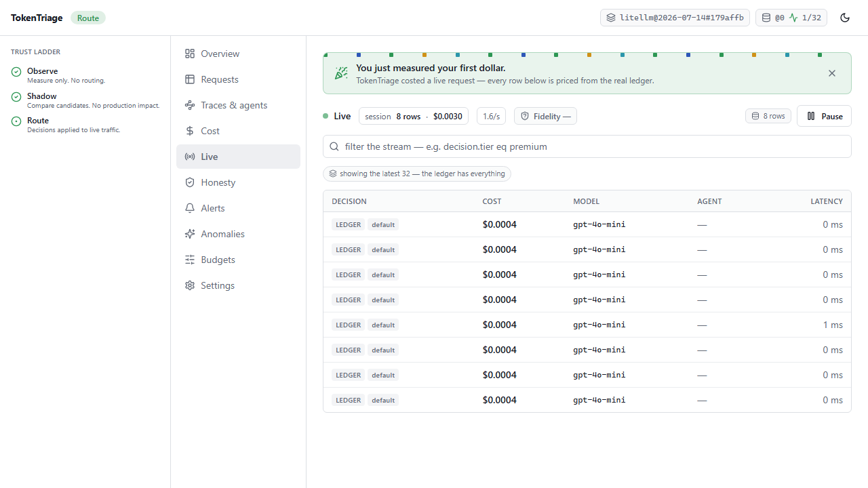
Task: Click the Observe check circle icon
Action: pos(16,71)
